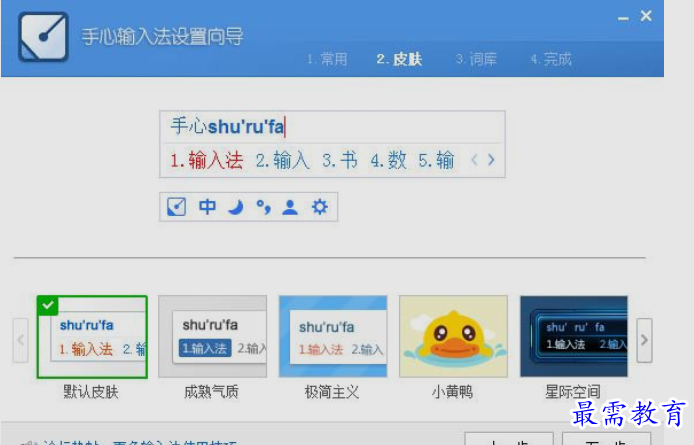Choose candidate 1.输入法
The height and width of the screenshot is (445, 694).
(207, 160)
